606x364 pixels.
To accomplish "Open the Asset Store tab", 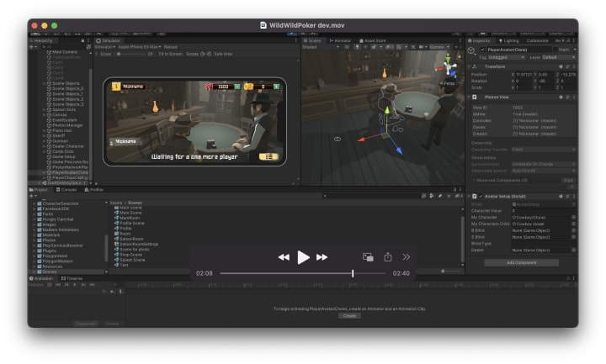I will tap(373, 40).
